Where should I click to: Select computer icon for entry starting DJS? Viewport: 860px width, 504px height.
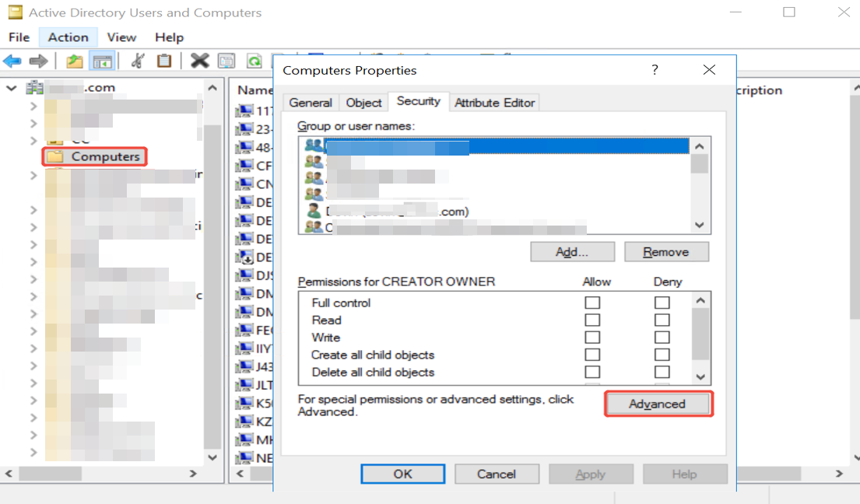[x=244, y=275]
